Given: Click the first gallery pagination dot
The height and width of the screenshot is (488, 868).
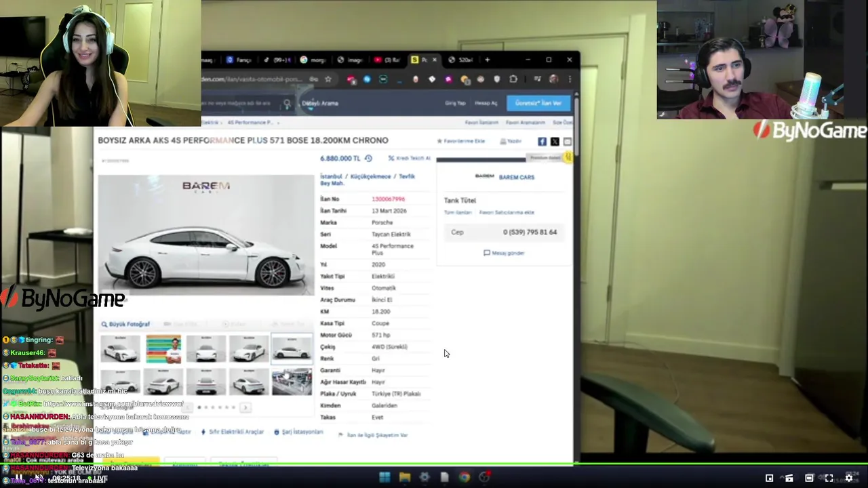Looking at the screenshot, I should click(x=199, y=407).
